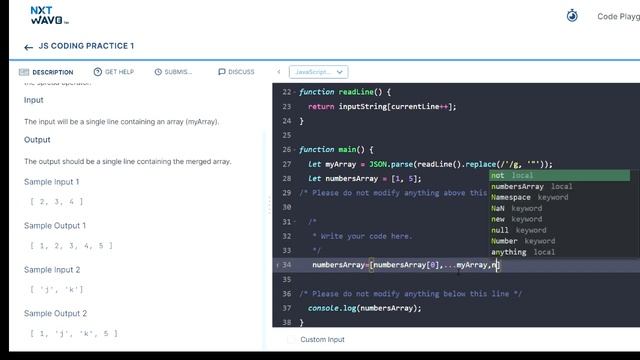
Task: Choose 'NaN keyword' suggestion
Action: click(x=559, y=209)
